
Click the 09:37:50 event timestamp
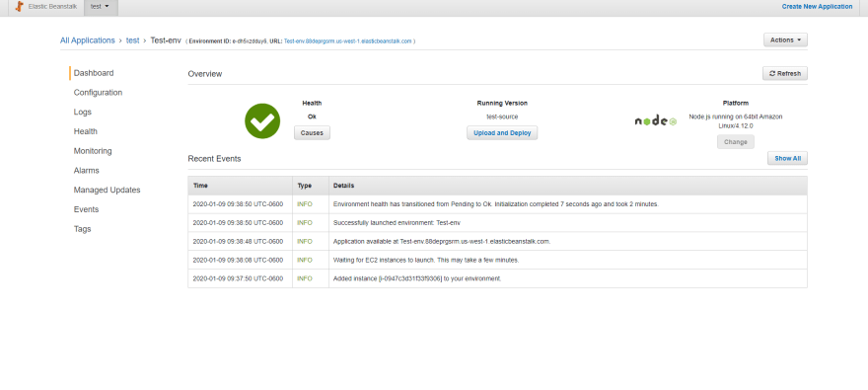click(238, 278)
